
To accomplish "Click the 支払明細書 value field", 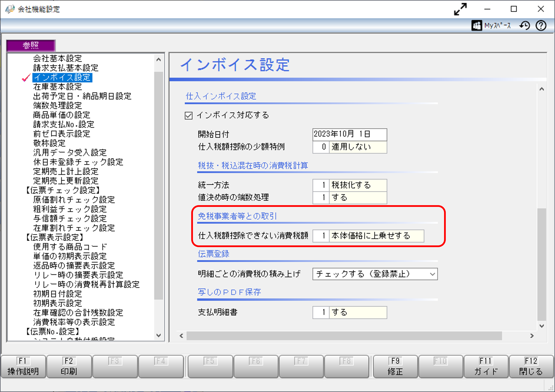I will tap(350, 312).
